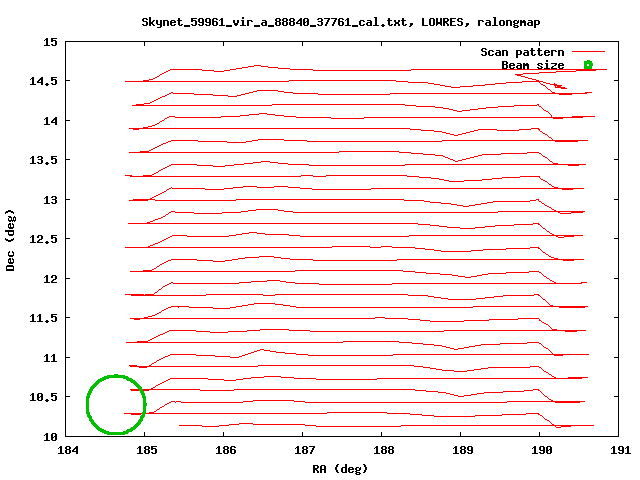Screen dimensions: 640x480
Task: Click the RA axis tick label 191
Action: (620, 450)
